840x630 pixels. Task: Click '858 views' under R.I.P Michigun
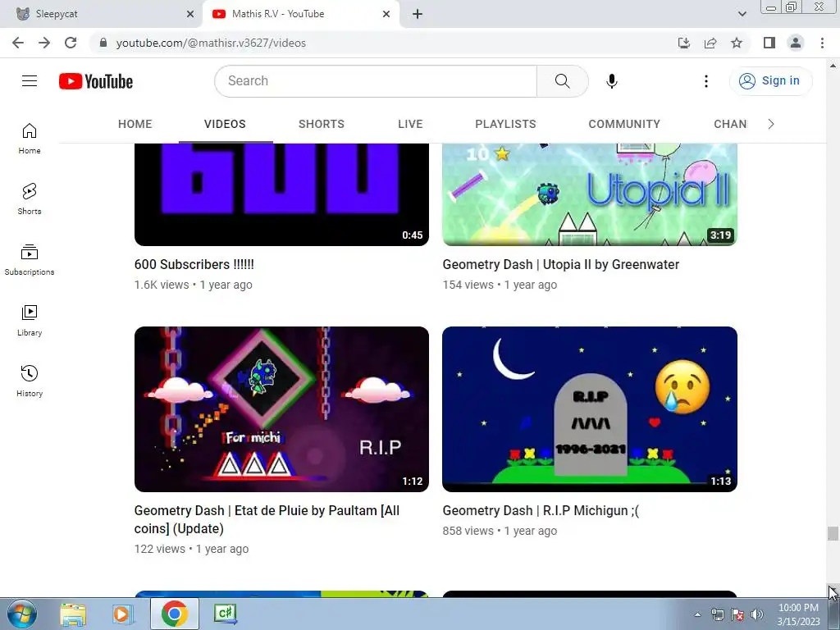(x=468, y=531)
